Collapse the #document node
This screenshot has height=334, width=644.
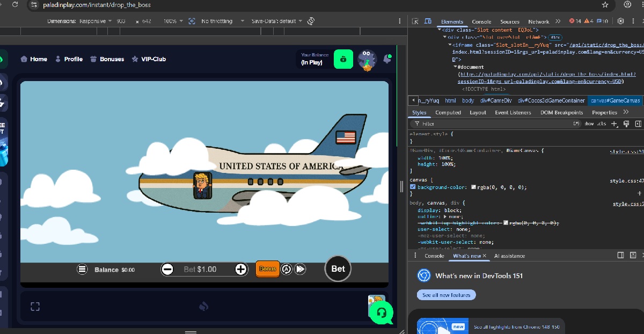456,67
